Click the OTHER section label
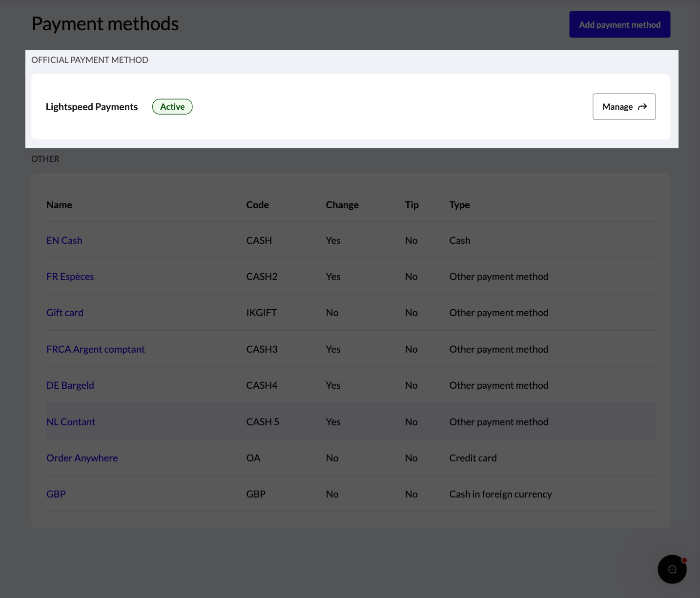Viewport: 700px width, 598px height. 45,159
